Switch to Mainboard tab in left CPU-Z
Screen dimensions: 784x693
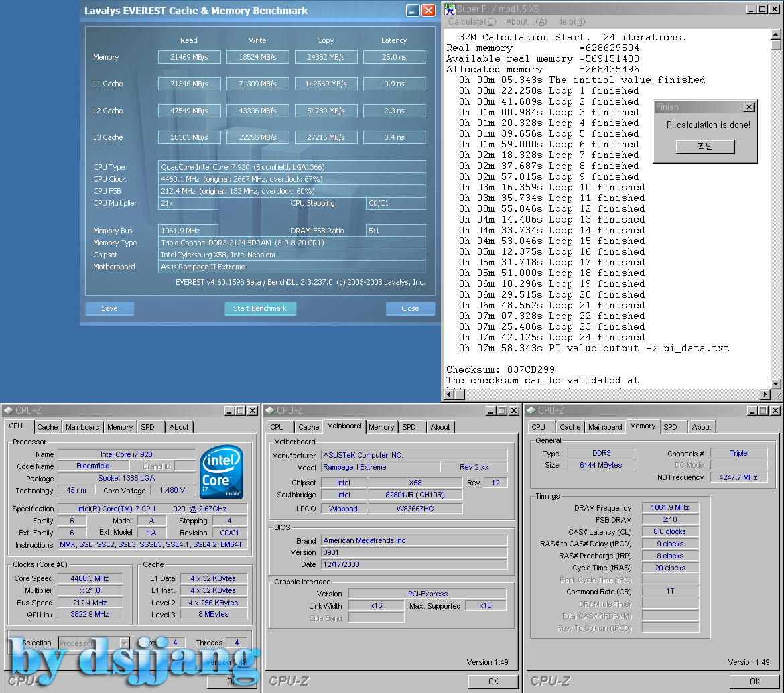point(82,427)
